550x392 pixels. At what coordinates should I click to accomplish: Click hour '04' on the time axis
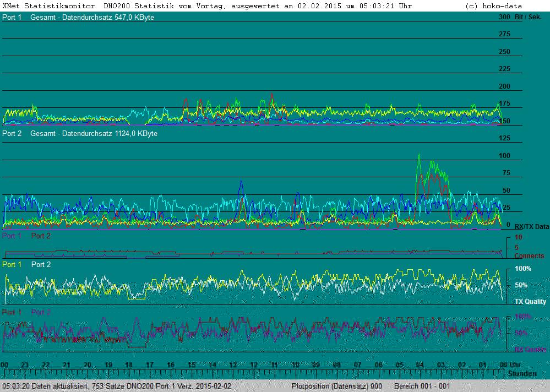[420, 364]
